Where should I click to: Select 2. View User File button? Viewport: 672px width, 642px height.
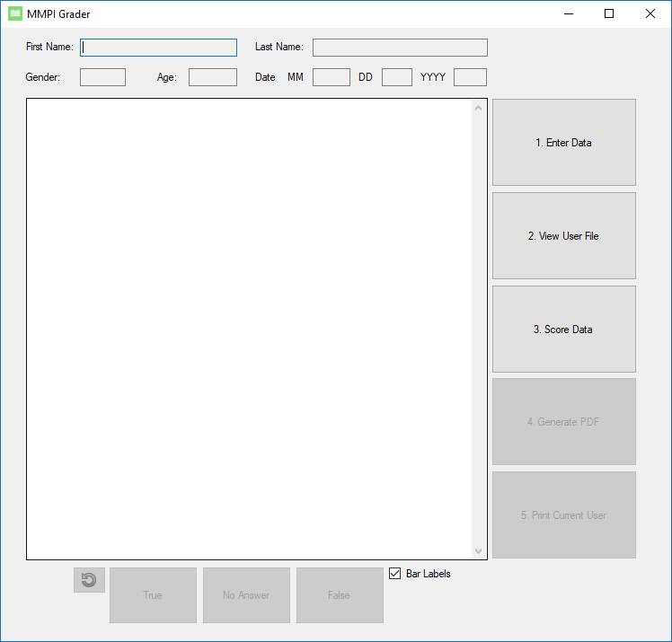[x=564, y=236]
